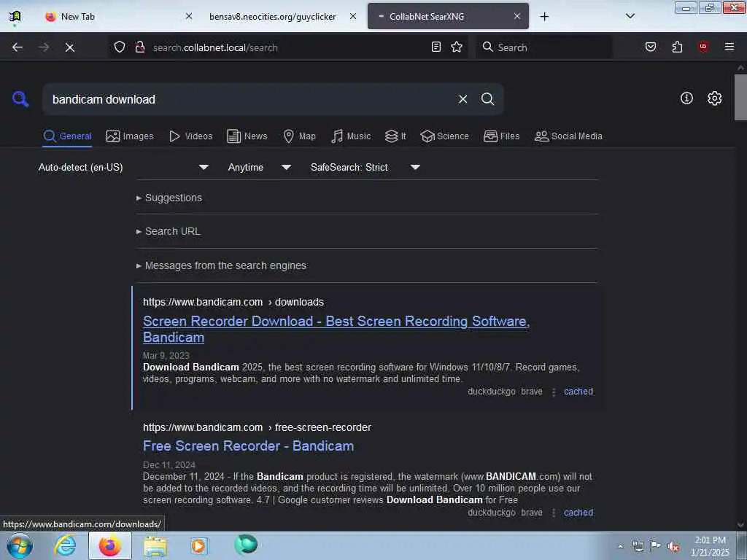
Task: Open the Extensions puzzle icon
Action: coord(677,47)
